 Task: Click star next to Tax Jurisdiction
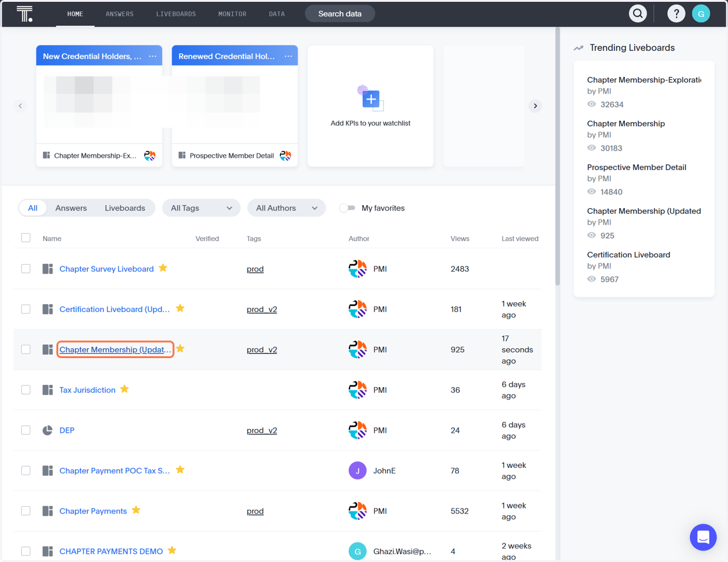[x=124, y=389]
